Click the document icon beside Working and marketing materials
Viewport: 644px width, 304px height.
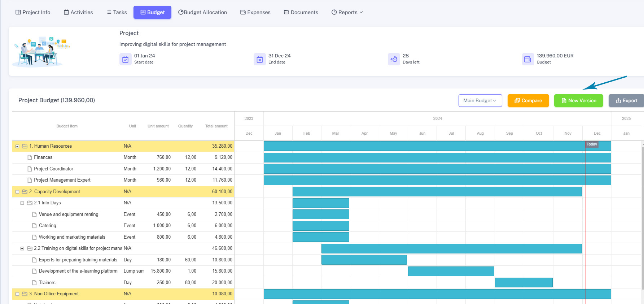coord(34,237)
